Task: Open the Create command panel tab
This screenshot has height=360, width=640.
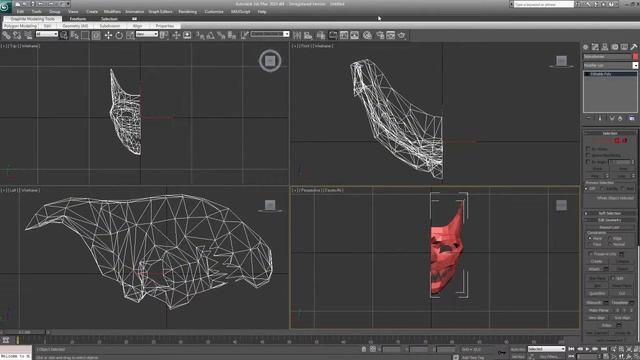Action: (586, 47)
